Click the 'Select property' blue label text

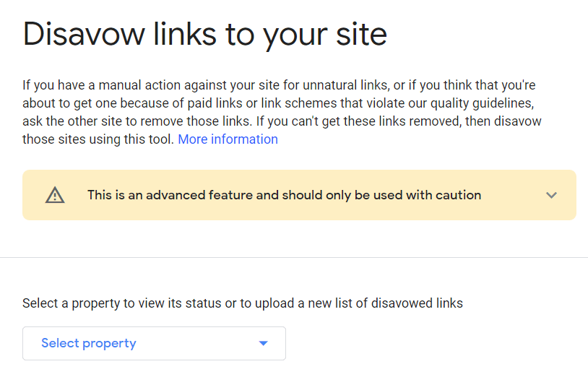click(x=89, y=343)
